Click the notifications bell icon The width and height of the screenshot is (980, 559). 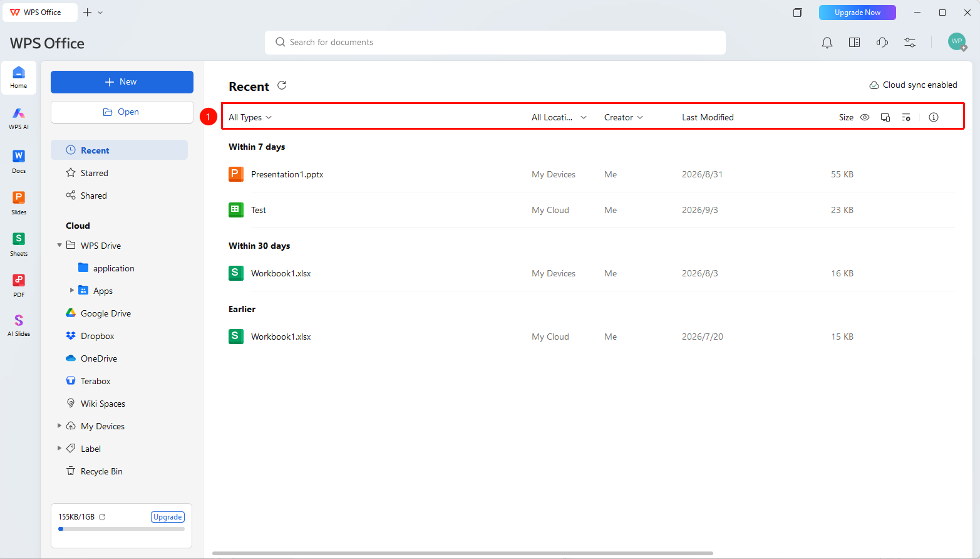[827, 43]
